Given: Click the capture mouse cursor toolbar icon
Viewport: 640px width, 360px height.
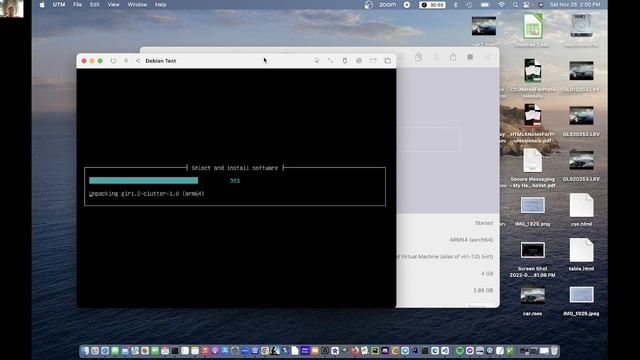Looking at the screenshot, I should [316, 61].
